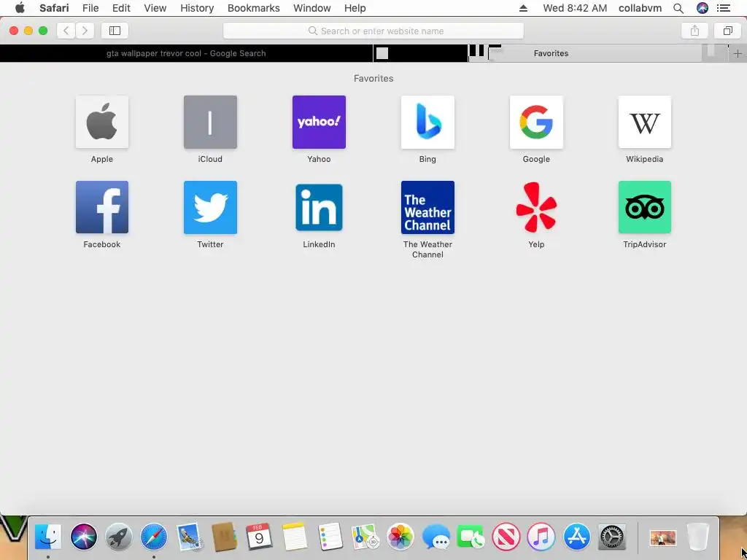The width and height of the screenshot is (747, 560).
Task: Open the Mail stamp icon in the Dock
Action: [189, 537]
